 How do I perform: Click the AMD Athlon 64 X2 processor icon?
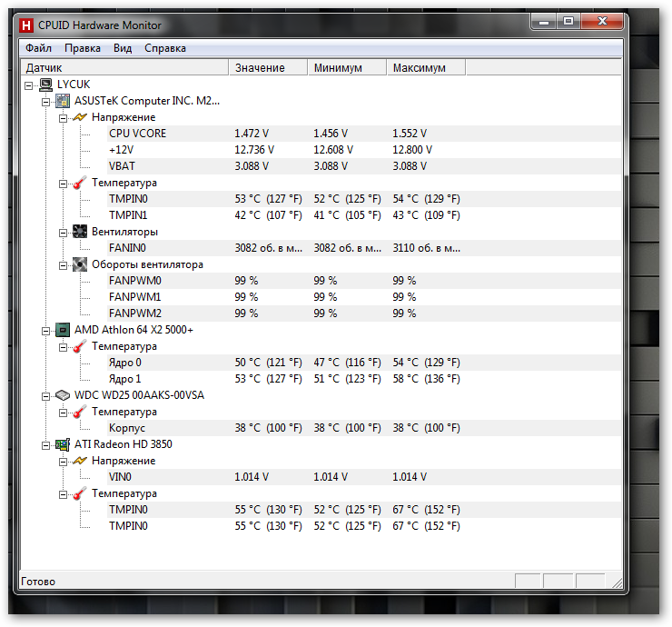pyautogui.click(x=63, y=330)
